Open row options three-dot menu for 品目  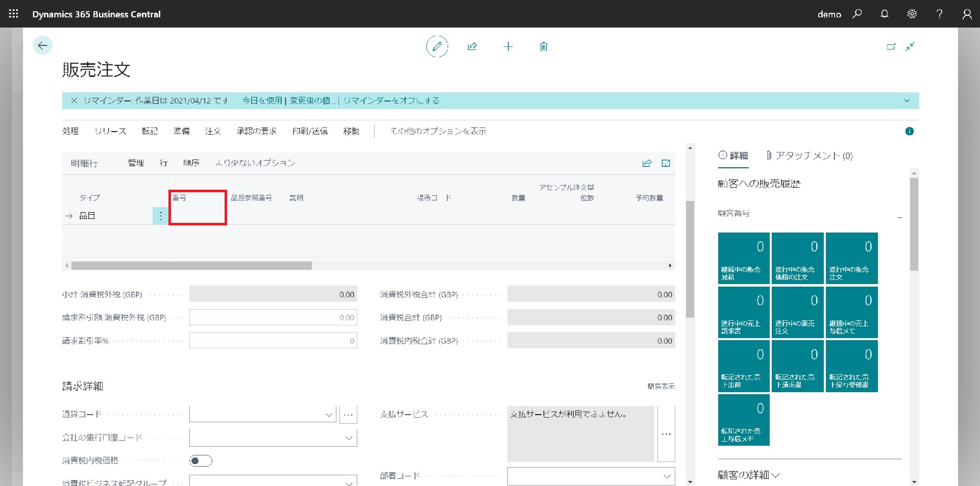coord(160,216)
